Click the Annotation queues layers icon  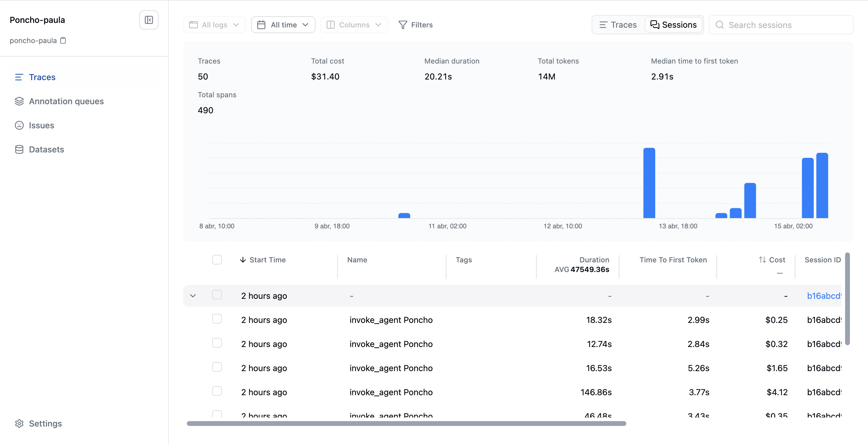(x=19, y=101)
